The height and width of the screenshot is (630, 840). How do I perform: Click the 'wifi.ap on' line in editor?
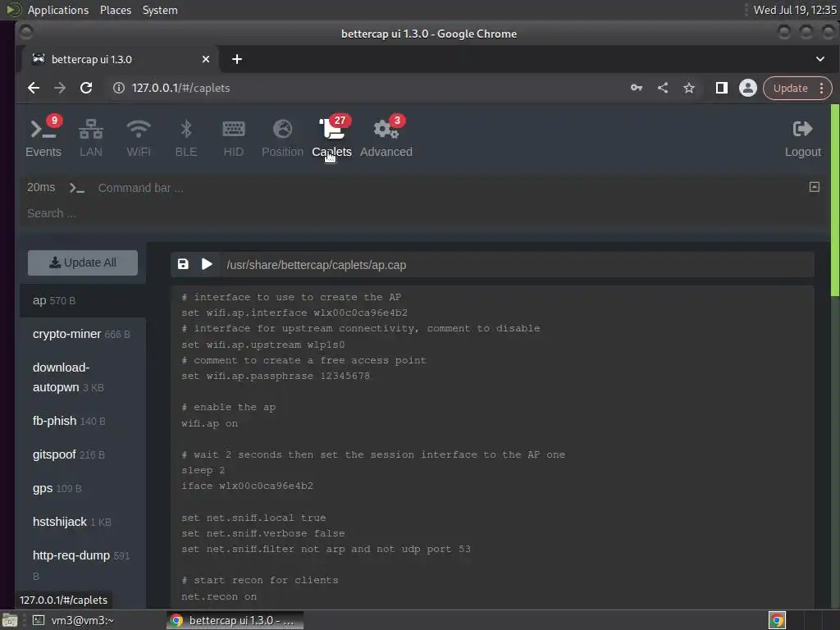click(x=209, y=423)
